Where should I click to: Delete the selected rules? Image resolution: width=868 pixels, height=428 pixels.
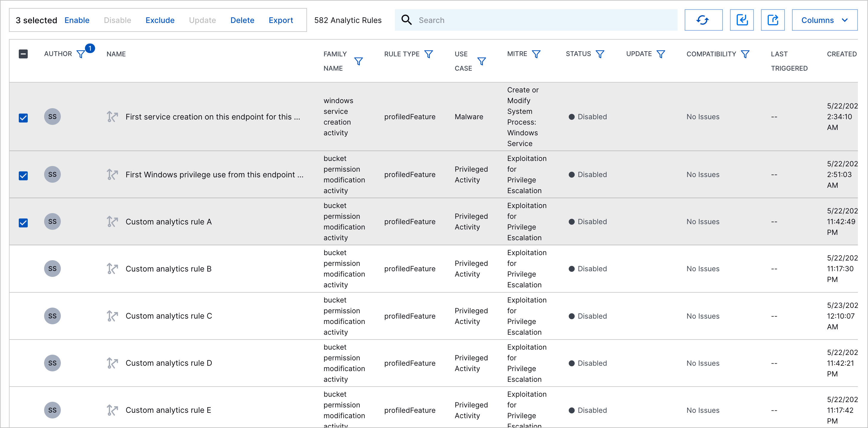click(242, 20)
